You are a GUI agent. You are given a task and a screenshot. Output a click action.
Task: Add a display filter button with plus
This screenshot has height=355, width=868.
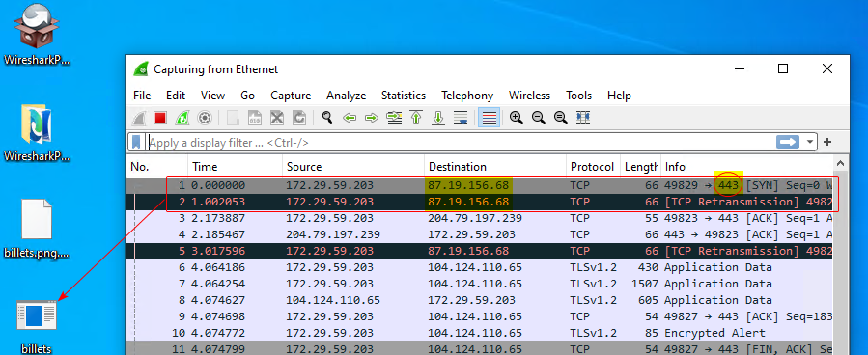pyautogui.click(x=827, y=142)
